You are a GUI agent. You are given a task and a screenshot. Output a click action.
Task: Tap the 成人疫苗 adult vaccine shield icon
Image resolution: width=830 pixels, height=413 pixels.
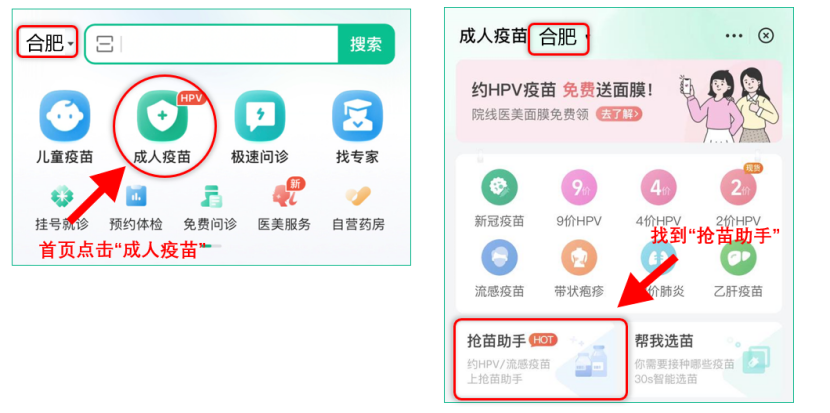[162, 116]
